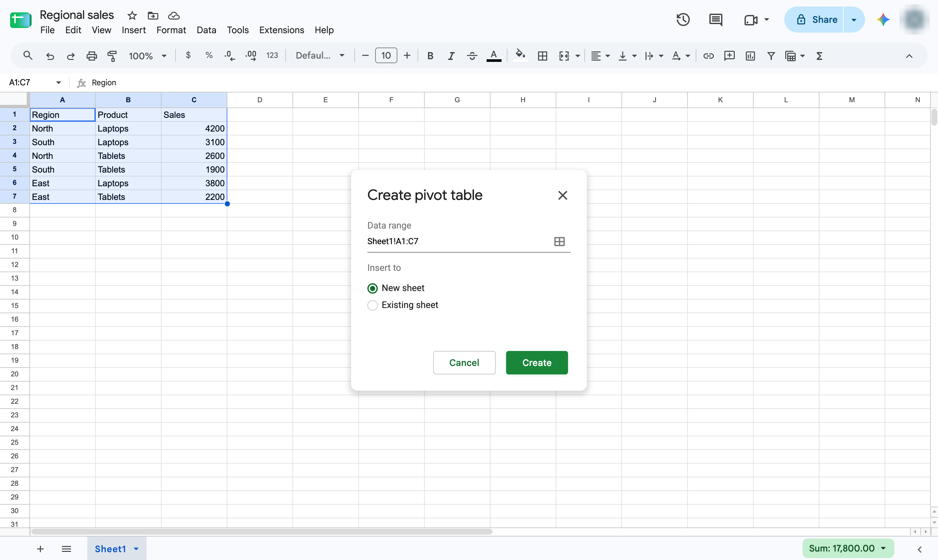Open the comments panel icon
Image resolution: width=938 pixels, height=560 pixels.
715,20
